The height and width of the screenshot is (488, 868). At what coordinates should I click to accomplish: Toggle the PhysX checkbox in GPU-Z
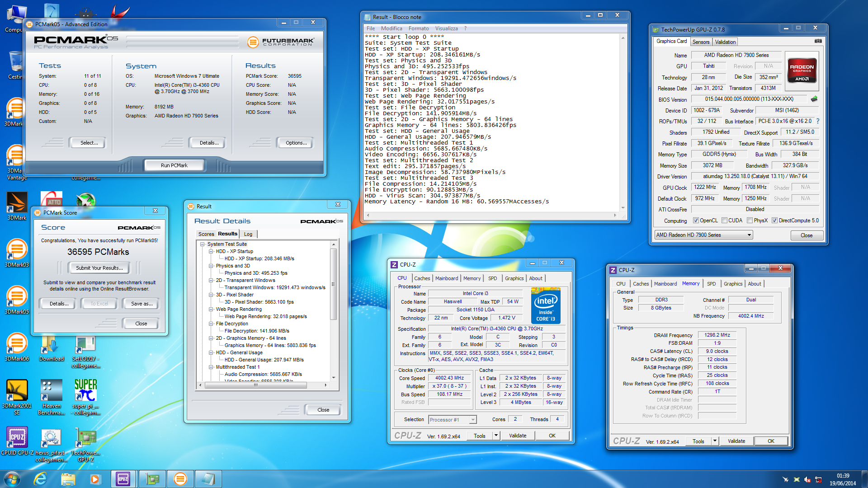coord(750,221)
